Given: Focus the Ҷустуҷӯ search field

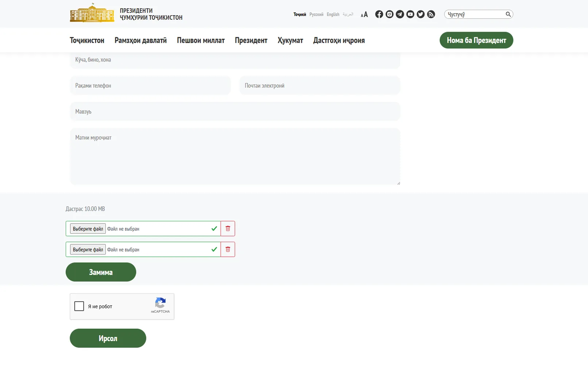Looking at the screenshot, I should [475, 14].
